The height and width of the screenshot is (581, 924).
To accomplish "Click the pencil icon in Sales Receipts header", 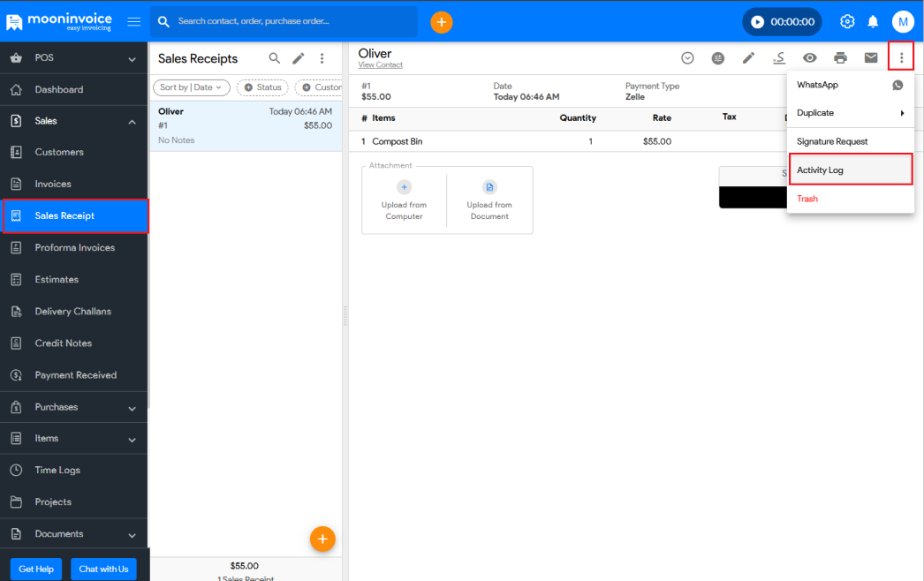I will coord(299,57).
